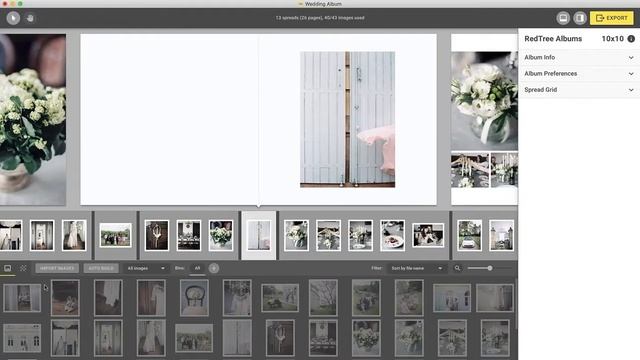This screenshot has width=640, height=360.
Task: Select the building facade image in tray
Action: [22, 338]
